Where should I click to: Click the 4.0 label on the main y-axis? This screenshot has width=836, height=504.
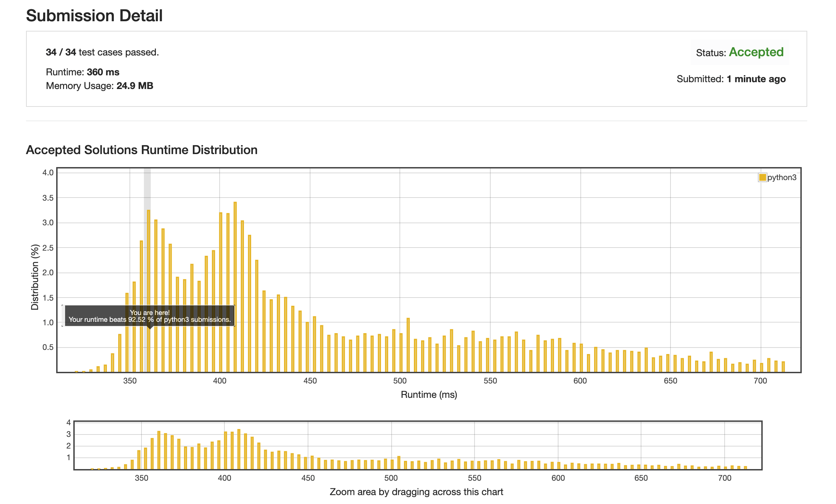[x=48, y=173]
